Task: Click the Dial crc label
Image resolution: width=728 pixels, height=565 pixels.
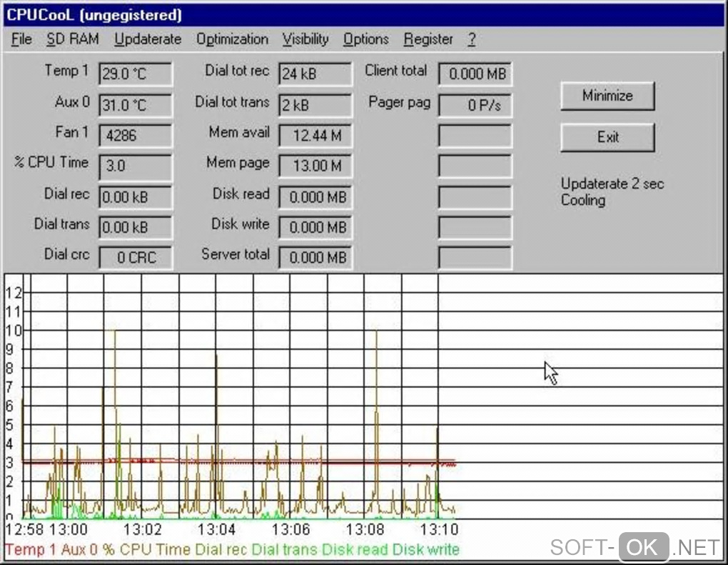Action: click(x=66, y=254)
